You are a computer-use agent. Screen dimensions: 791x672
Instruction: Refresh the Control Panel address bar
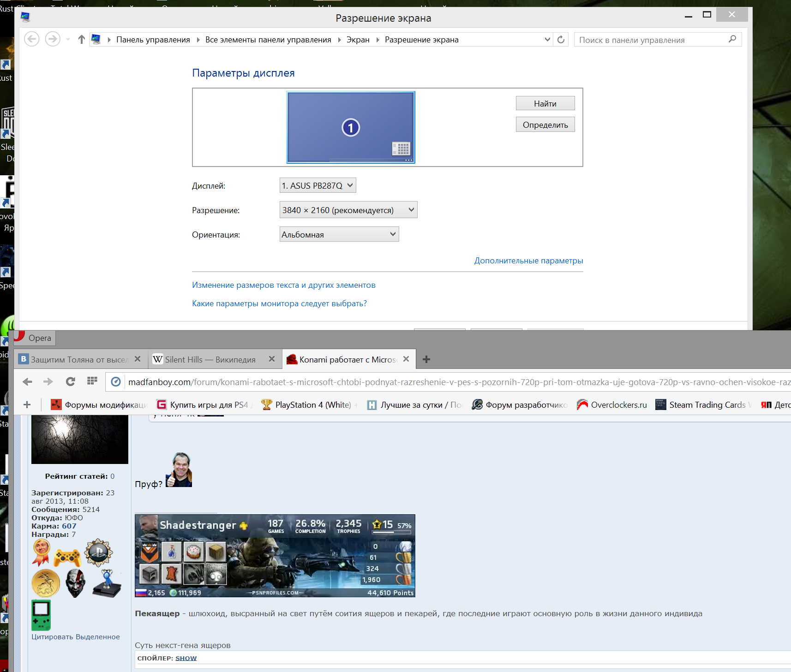(561, 40)
